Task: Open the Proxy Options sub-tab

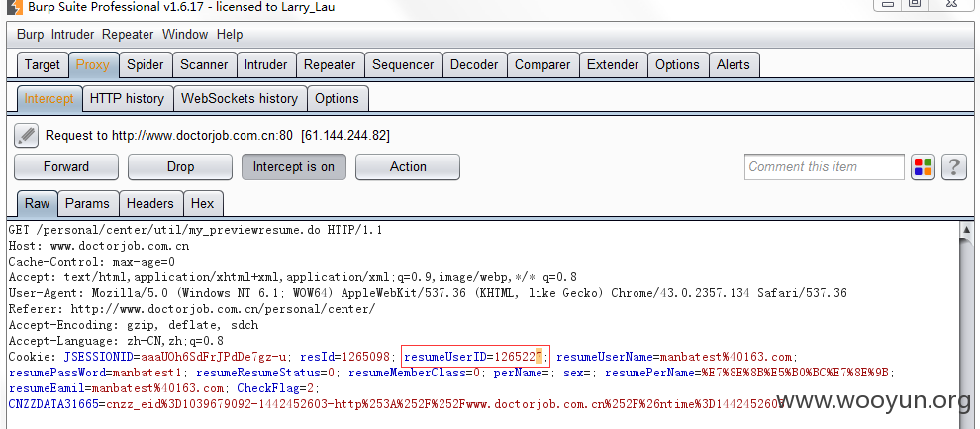Action: point(337,99)
